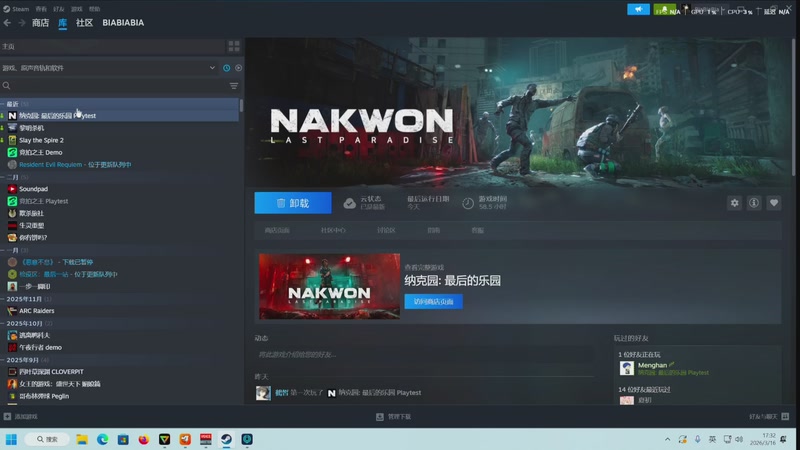
Task: Open the 帮助 menu
Action: click(94, 9)
